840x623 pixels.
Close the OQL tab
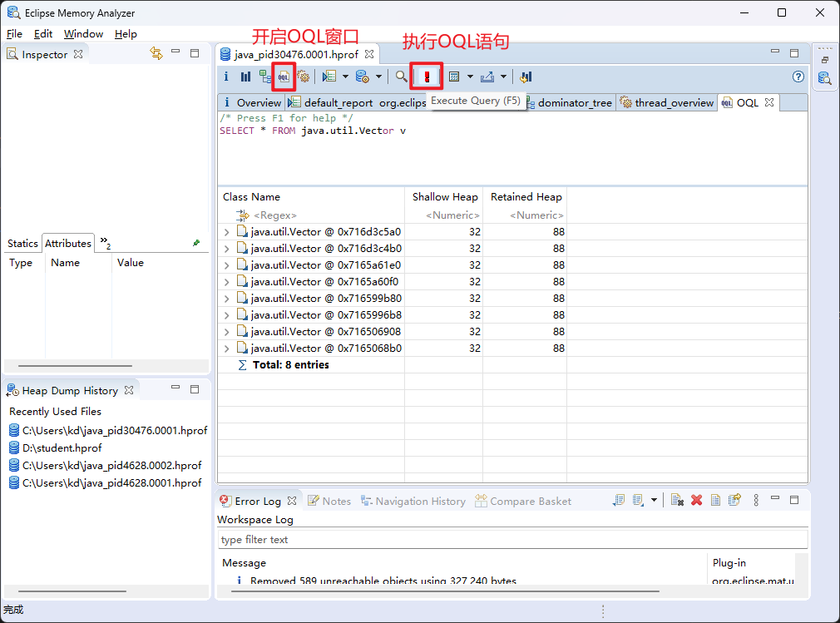769,101
